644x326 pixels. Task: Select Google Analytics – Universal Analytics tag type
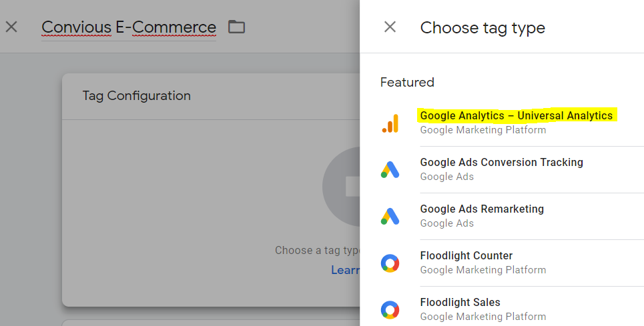point(516,116)
